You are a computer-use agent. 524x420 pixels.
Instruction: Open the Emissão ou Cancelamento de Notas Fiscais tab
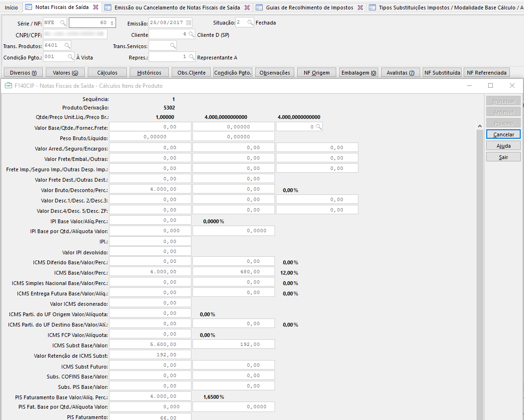click(177, 8)
